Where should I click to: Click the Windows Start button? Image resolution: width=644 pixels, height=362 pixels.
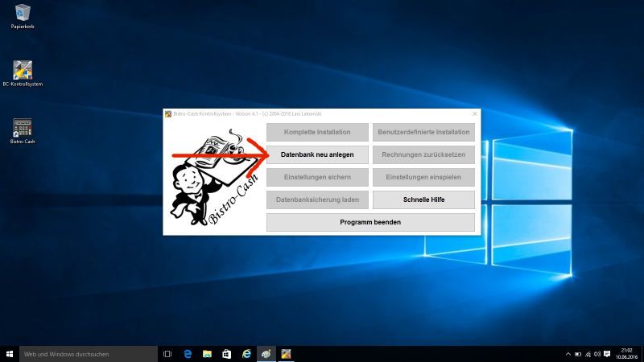(10, 354)
